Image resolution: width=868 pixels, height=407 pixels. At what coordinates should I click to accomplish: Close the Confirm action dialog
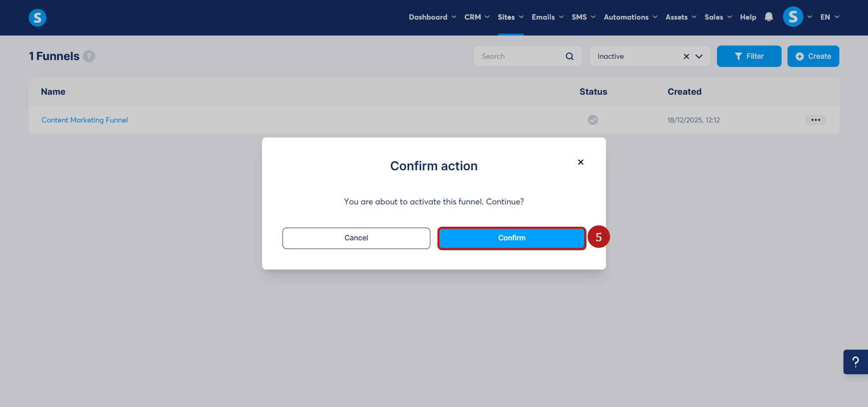580,162
